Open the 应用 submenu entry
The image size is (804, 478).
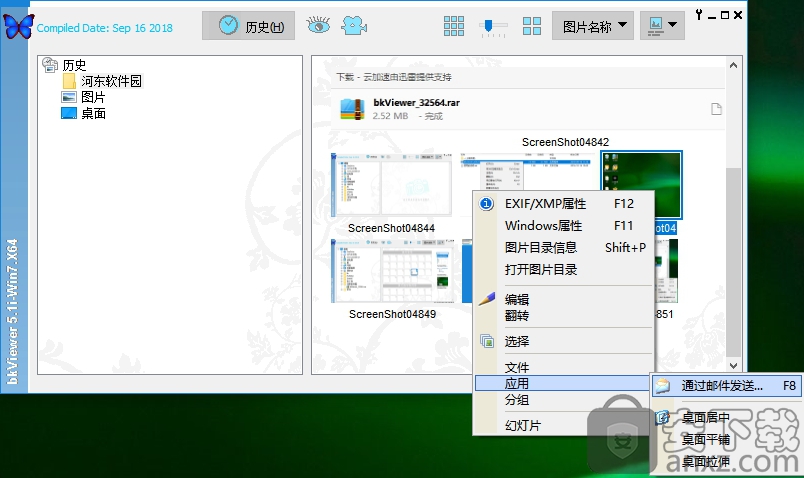[x=563, y=383]
